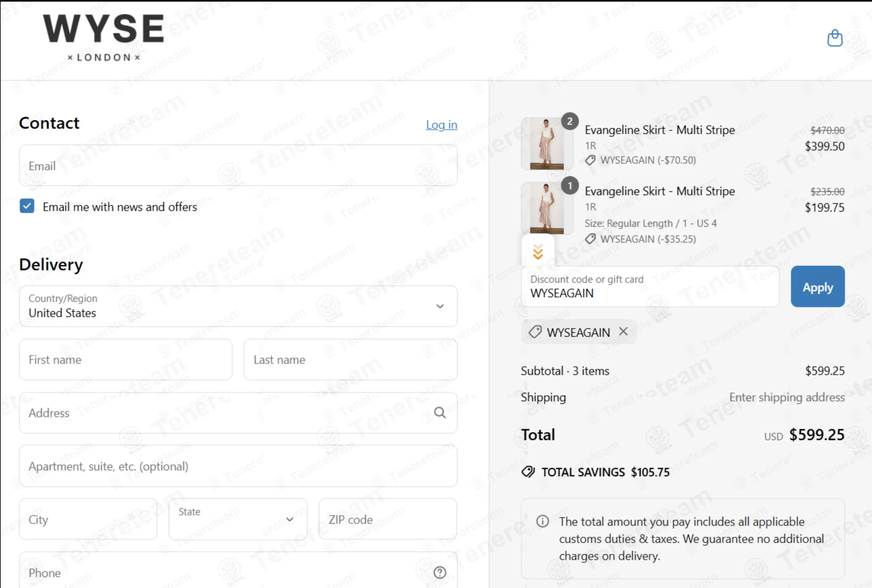This screenshot has width=872, height=588.
Task: Focus the Email input field
Action: tap(238, 165)
